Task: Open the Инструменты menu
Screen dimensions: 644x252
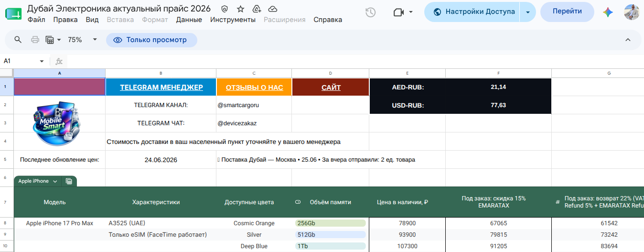Action: coord(233,20)
